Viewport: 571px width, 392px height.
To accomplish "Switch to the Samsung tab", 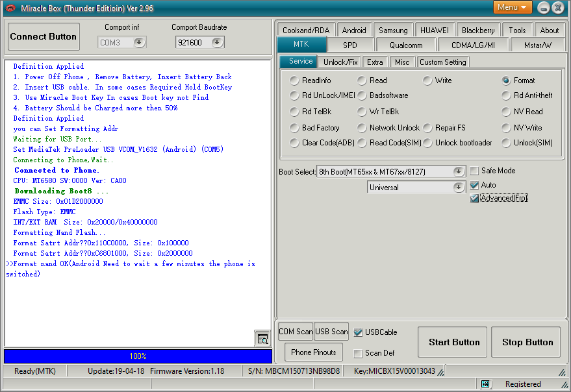I will click(x=393, y=31).
